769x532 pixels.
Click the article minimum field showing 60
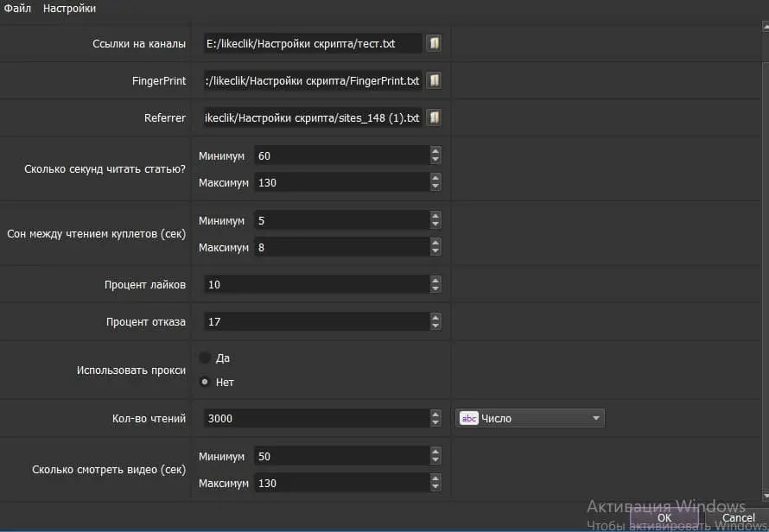342,156
